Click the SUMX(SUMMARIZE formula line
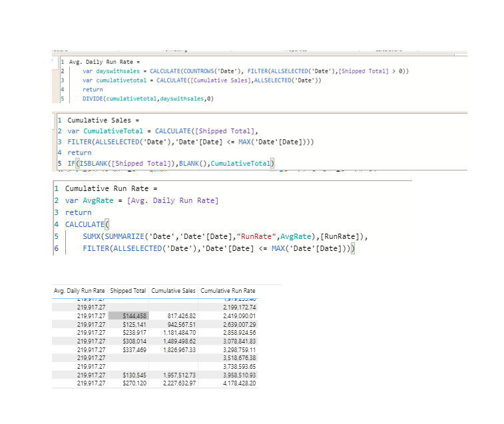 click(225, 236)
